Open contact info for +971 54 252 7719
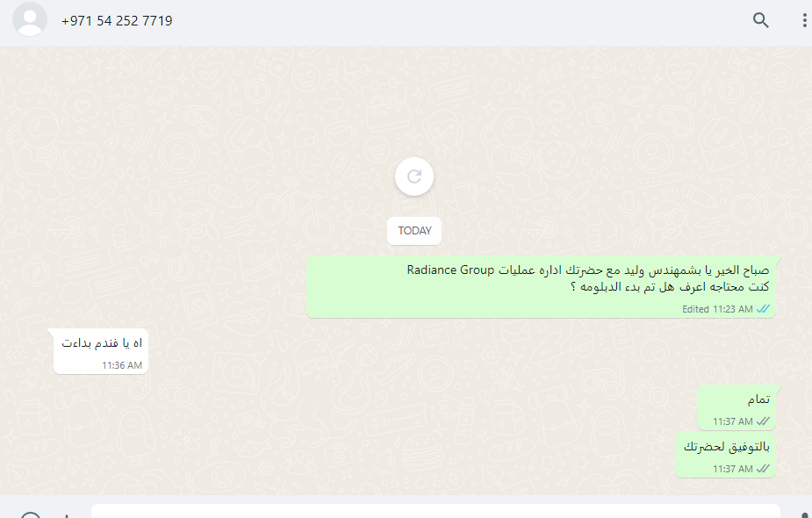 click(117, 21)
